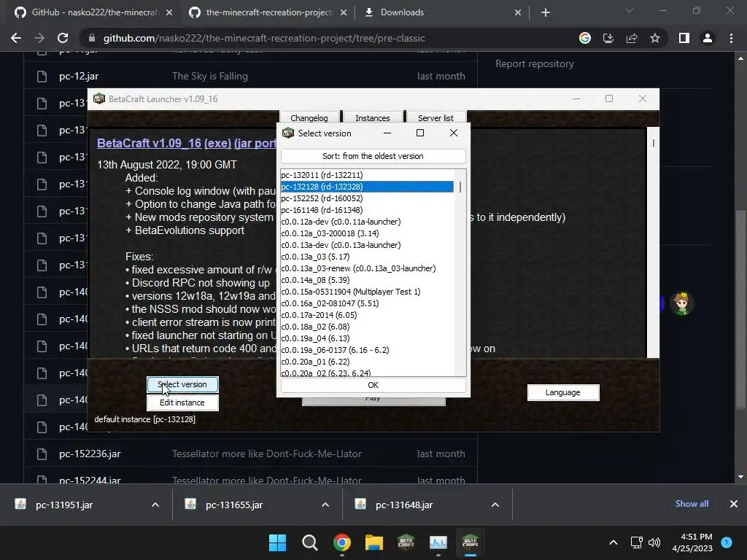Expand pc-131655.jar download options chevron
Image resolution: width=747 pixels, height=560 pixels.
pyautogui.click(x=325, y=505)
